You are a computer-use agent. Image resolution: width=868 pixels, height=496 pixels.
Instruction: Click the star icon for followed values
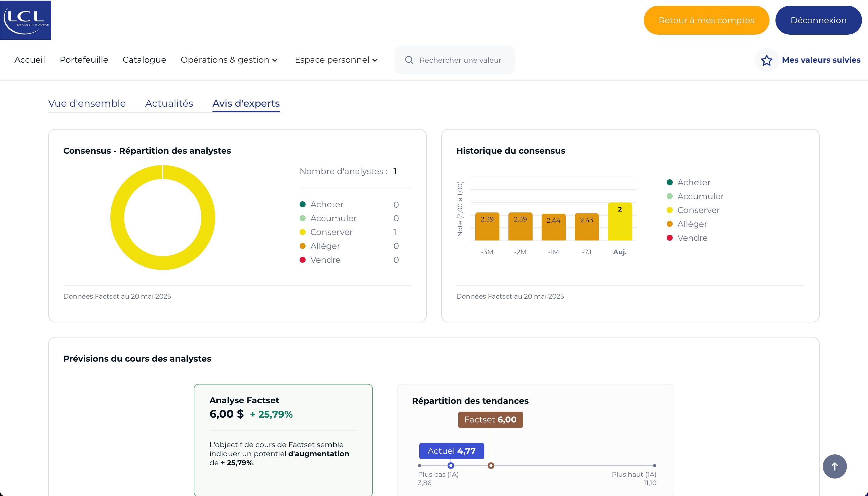click(766, 60)
